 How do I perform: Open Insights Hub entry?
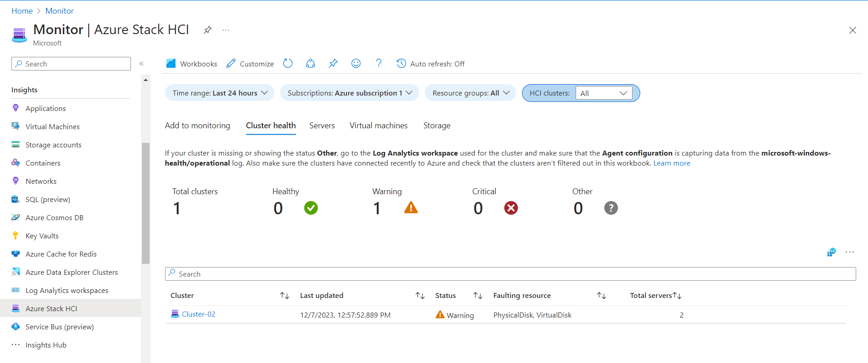pyautogui.click(x=46, y=345)
